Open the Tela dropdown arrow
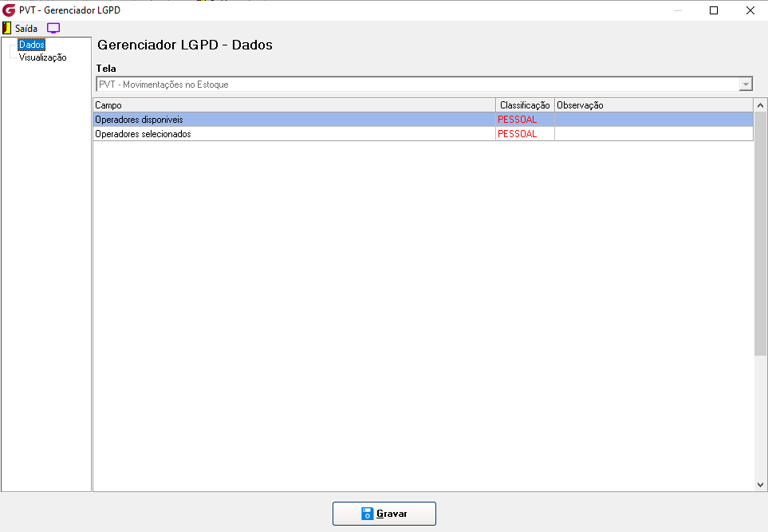768x532 pixels. pos(746,85)
